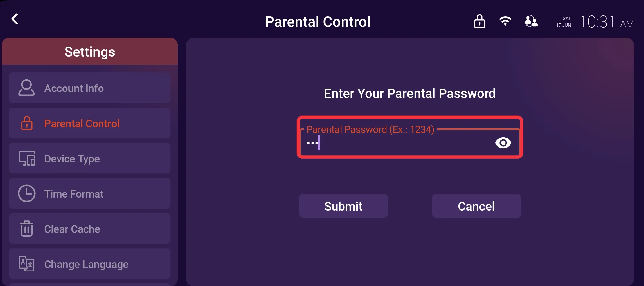This screenshot has height=286, width=644.
Task: Go back using the top-left arrow
Action: pyautogui.click(x=15, y=19)
